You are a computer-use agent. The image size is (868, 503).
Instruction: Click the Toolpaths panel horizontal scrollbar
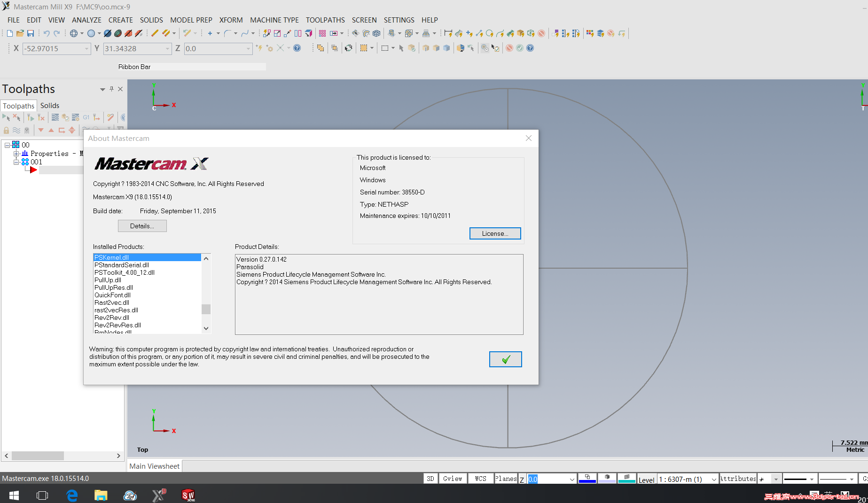(x=63, y=456)
